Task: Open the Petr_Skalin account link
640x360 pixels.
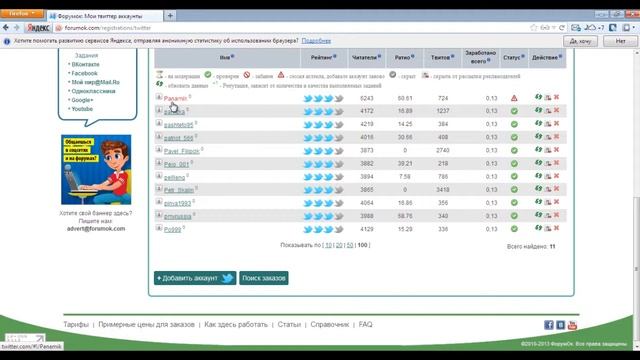Action: (x=179, y=190)
